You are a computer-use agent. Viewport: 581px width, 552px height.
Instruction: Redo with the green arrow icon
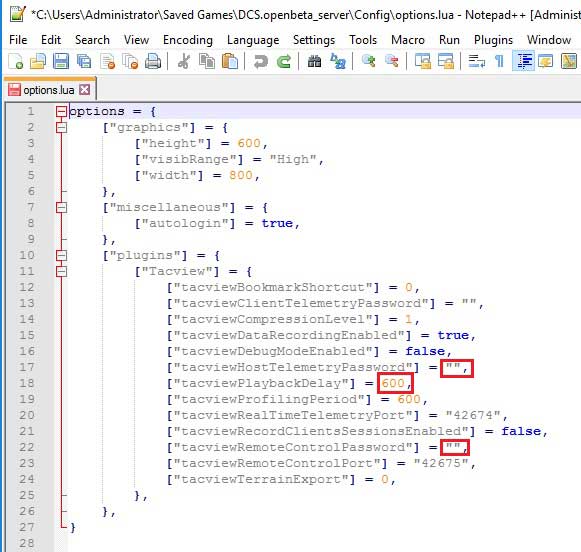coord(284,61)
